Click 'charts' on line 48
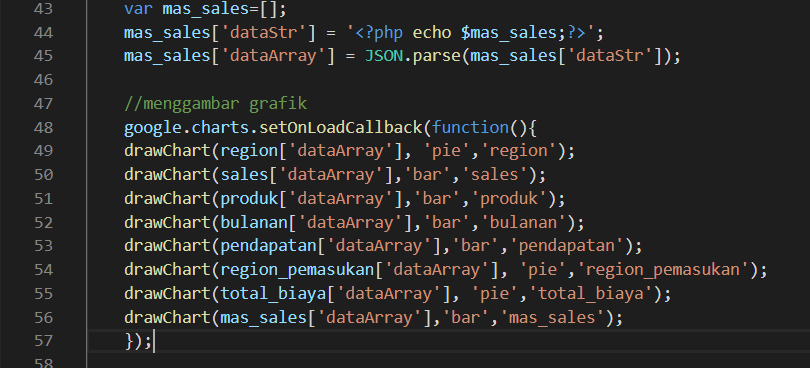This screenshot has height=368, width=810. [220, 127]
